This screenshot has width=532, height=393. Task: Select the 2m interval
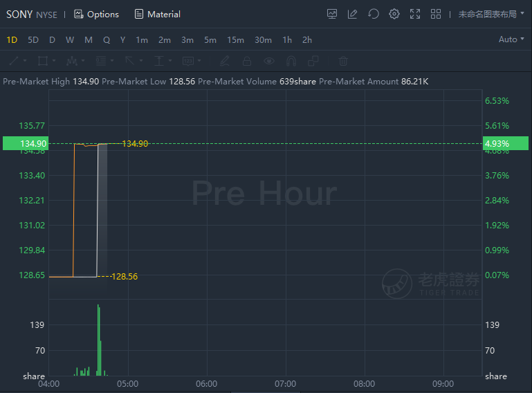click(165, 40)
